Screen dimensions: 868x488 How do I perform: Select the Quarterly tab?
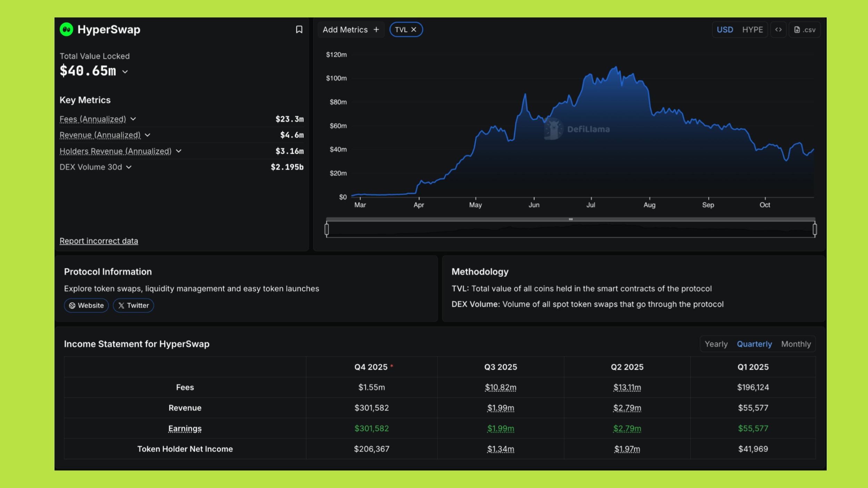point(754,344)
